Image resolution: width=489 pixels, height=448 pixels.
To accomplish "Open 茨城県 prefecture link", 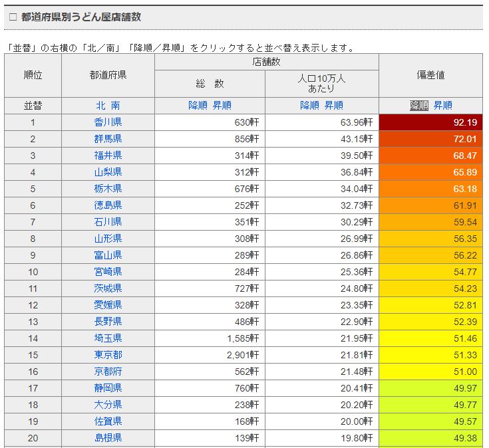I will [x=108, y=288].
